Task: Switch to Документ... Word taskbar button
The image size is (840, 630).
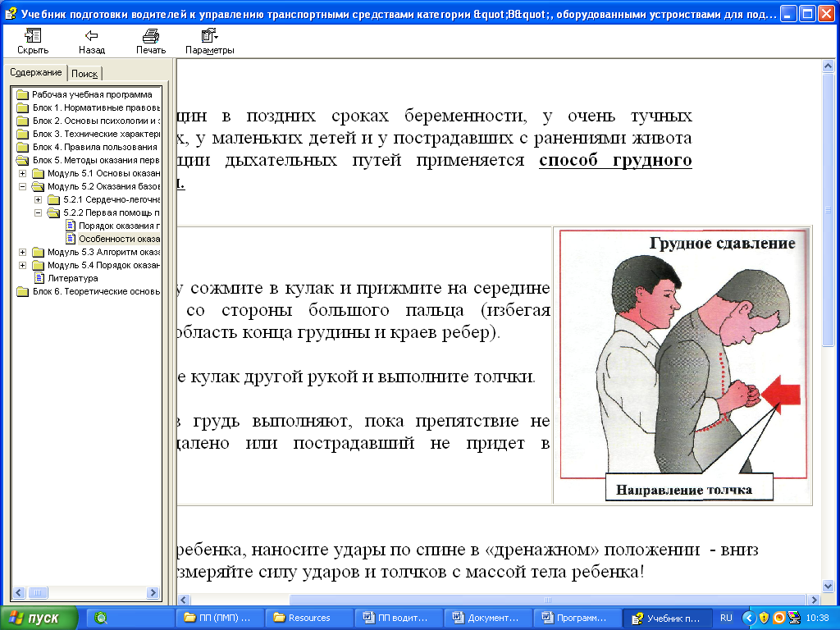Action: coord(489,618)
